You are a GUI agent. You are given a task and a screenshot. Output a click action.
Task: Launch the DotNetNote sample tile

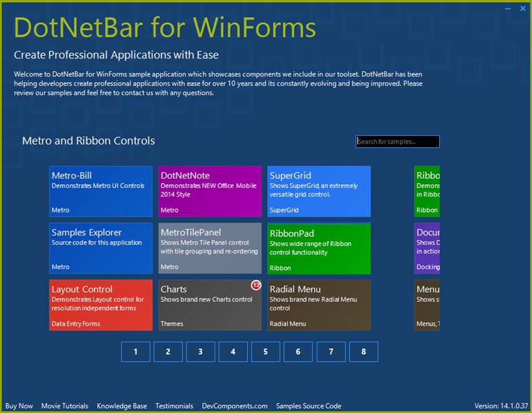(x=210, y=191)
